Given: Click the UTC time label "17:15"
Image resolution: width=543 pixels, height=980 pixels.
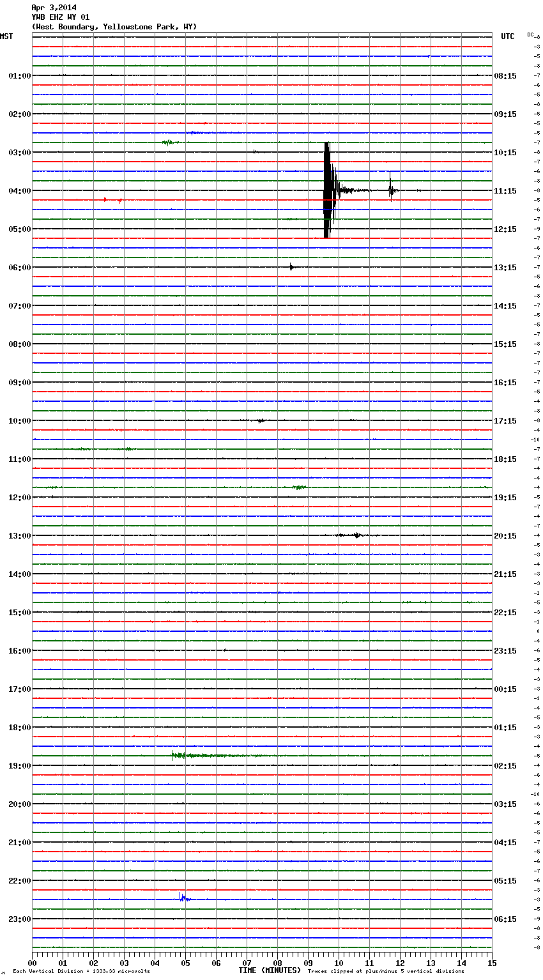Looking at the screenshot, I should tap(505, 421).
